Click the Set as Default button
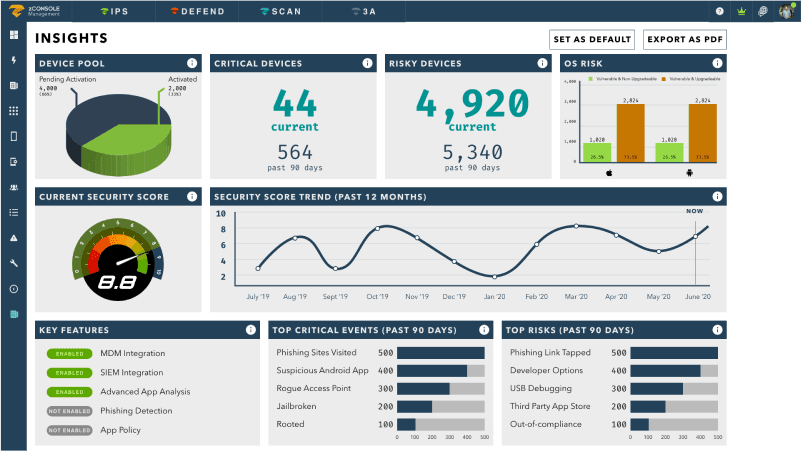Image resolution: width=801 pixels, height=451 pixels. (592, 40)
